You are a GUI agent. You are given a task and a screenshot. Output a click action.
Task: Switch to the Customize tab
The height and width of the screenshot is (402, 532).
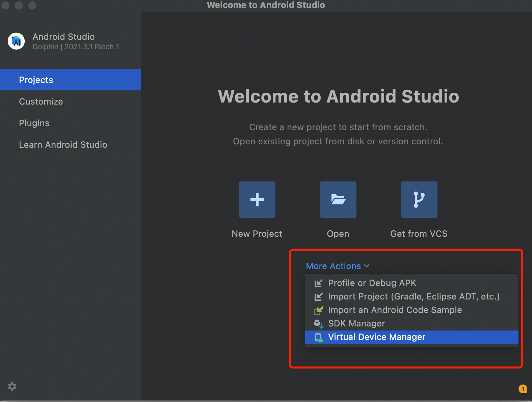pyautogui.click(x=71, y=101)
